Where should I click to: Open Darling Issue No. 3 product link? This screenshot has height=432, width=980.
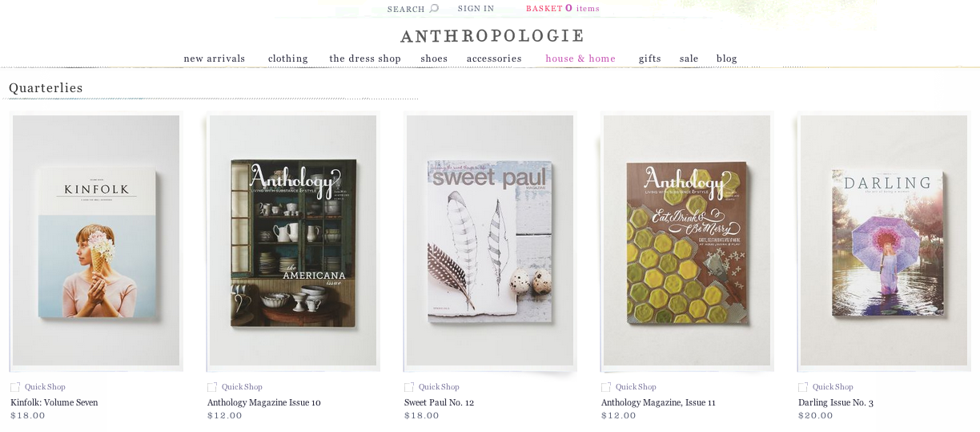click(836, 402)
